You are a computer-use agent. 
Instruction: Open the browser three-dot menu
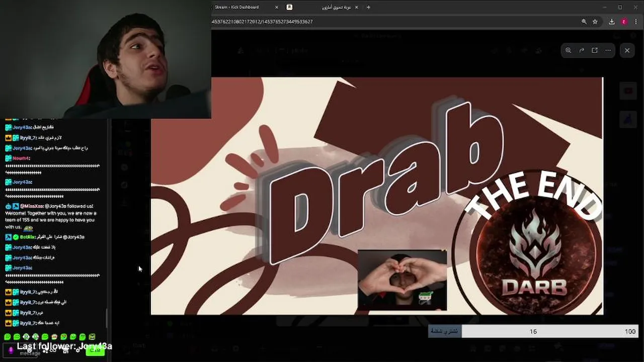636,22
